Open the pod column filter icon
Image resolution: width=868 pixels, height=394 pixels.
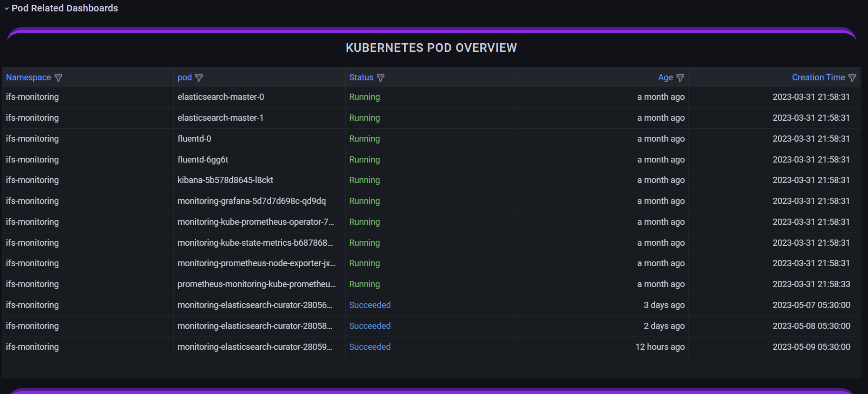point(199,78)
